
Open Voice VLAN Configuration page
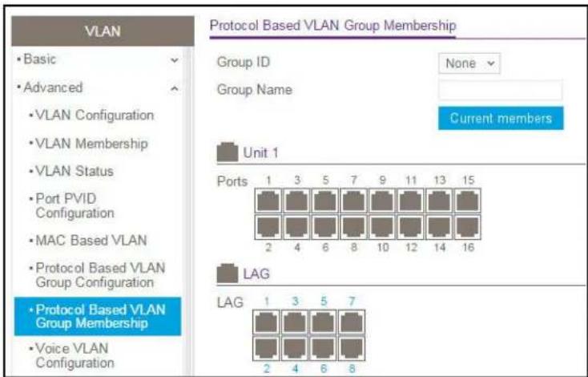tap(75, 355)
